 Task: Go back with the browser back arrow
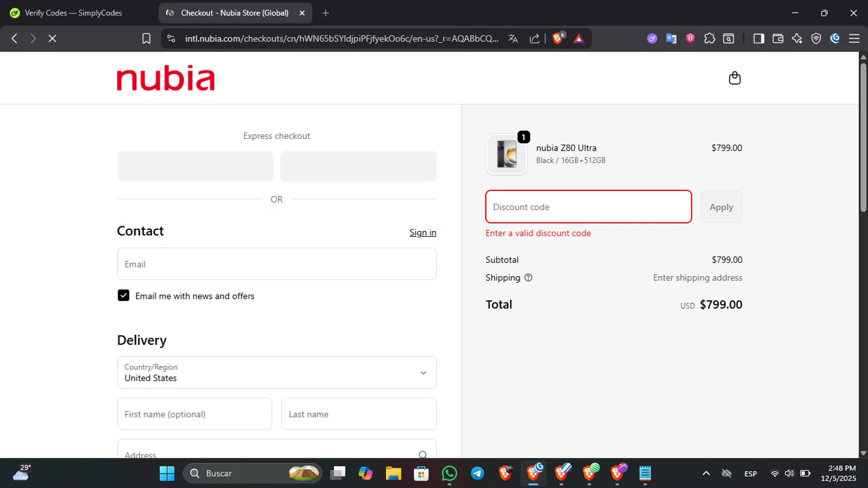coord(14,38)
